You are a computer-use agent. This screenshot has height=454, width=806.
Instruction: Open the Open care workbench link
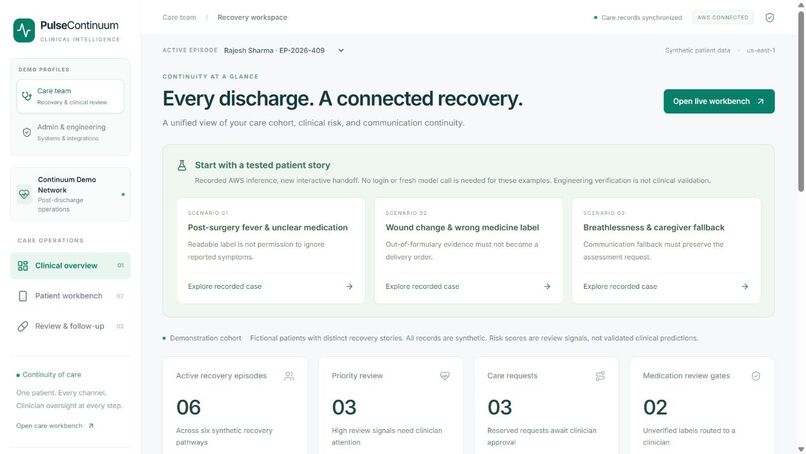tap(54, 426)
